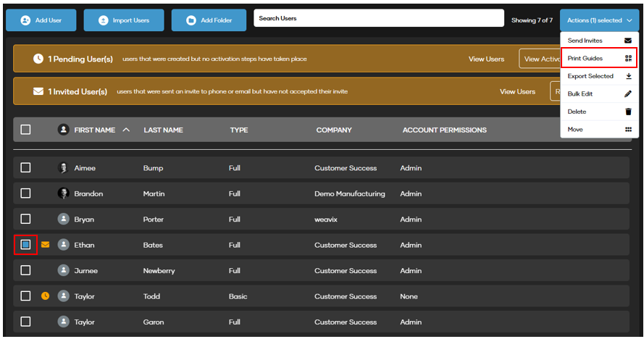This screenshot has width=644, height=339.
Task: Click into the Search Users field
Action: coord(379,18)
